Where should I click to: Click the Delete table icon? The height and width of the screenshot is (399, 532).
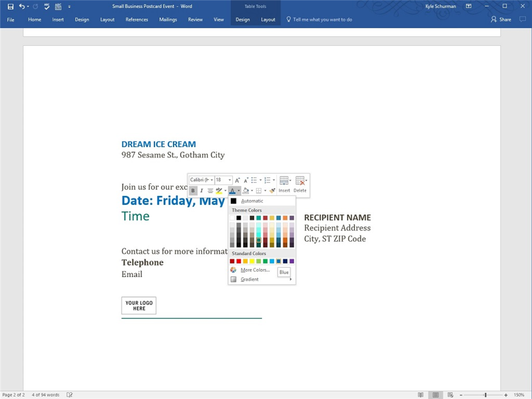point(300,181)
